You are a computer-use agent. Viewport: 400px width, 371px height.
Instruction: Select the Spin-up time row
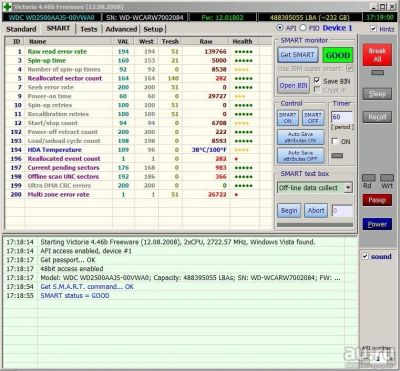click(x=138, y=61)
